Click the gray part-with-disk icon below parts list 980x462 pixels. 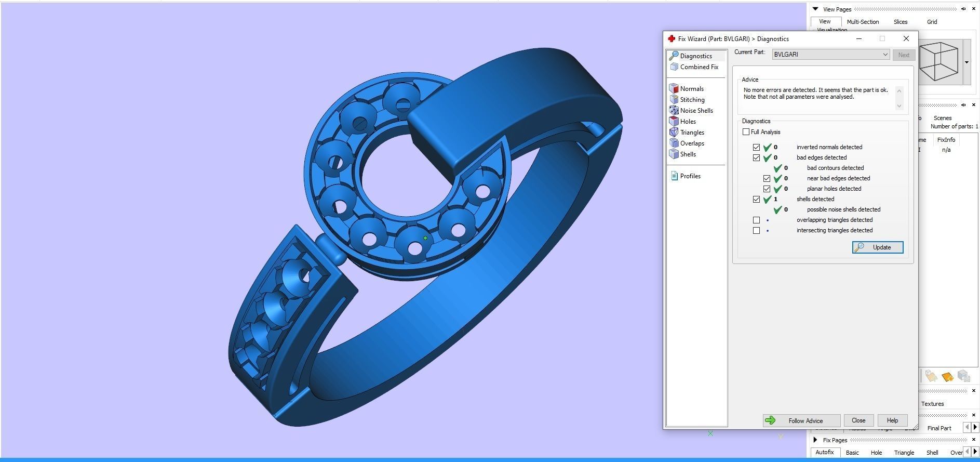pyautogui.click(x=964, y=376)
